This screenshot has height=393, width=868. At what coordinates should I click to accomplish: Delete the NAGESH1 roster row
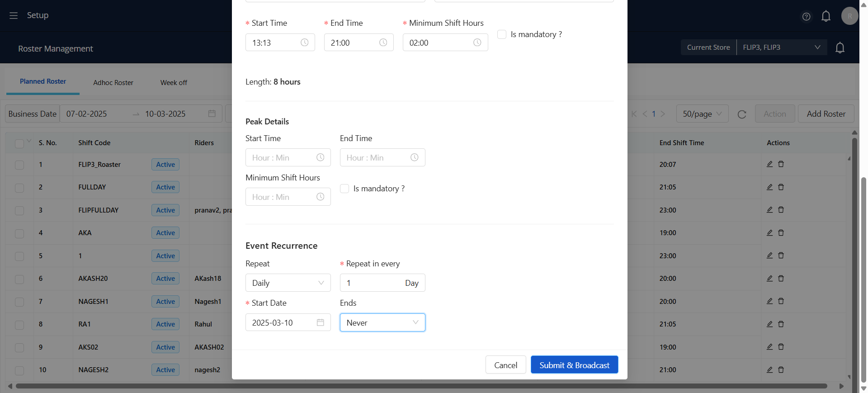click(x=781, y=301)
